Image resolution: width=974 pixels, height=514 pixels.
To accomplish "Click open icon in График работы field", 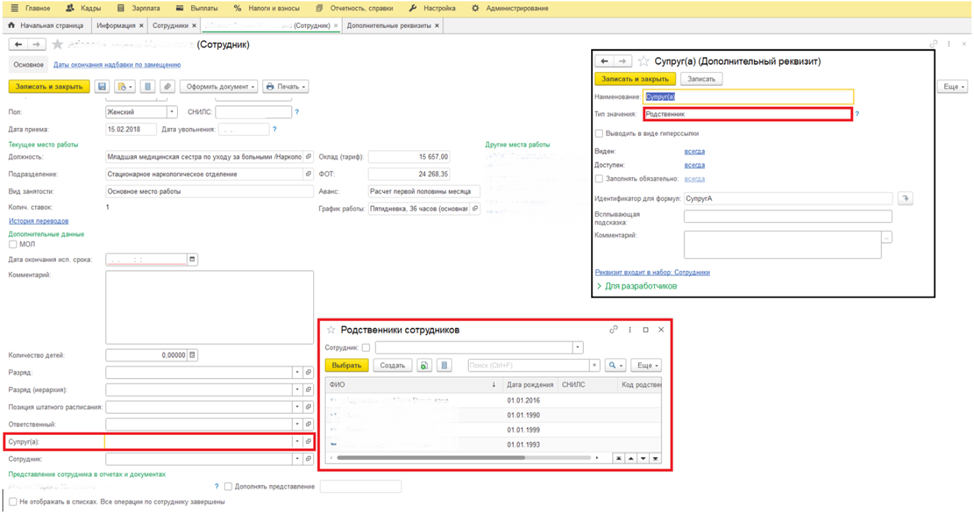I will [x=475, y=209].
